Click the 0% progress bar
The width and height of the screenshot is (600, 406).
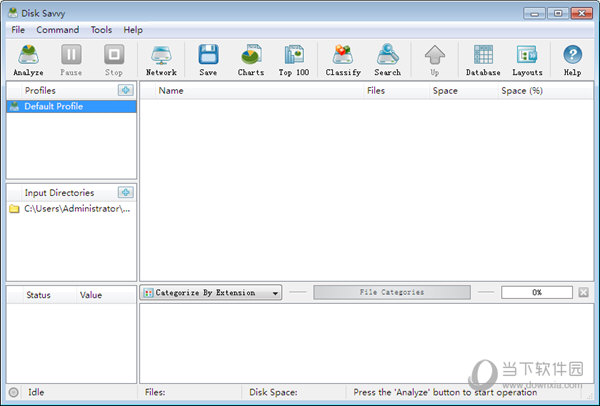(x=537, y=292)
